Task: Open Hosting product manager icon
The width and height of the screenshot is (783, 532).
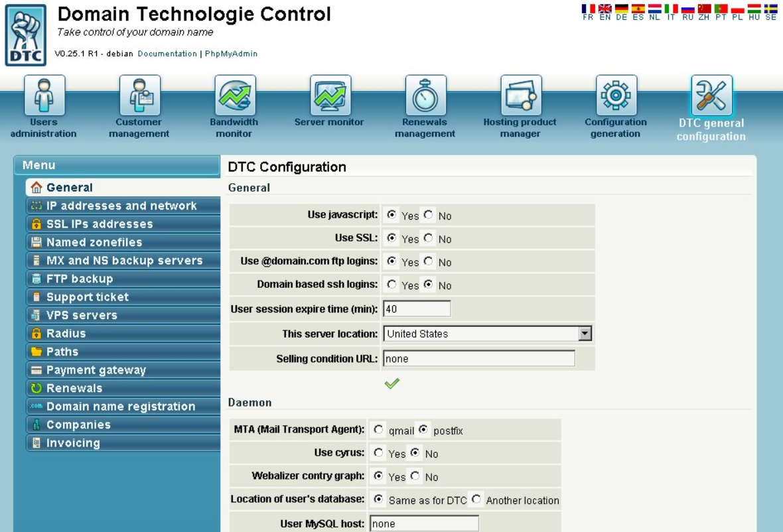Action: [521, 96]
